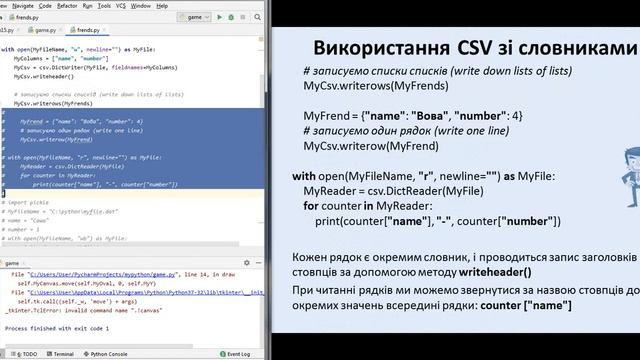Start debugging with the bug icon

(231, 17)
